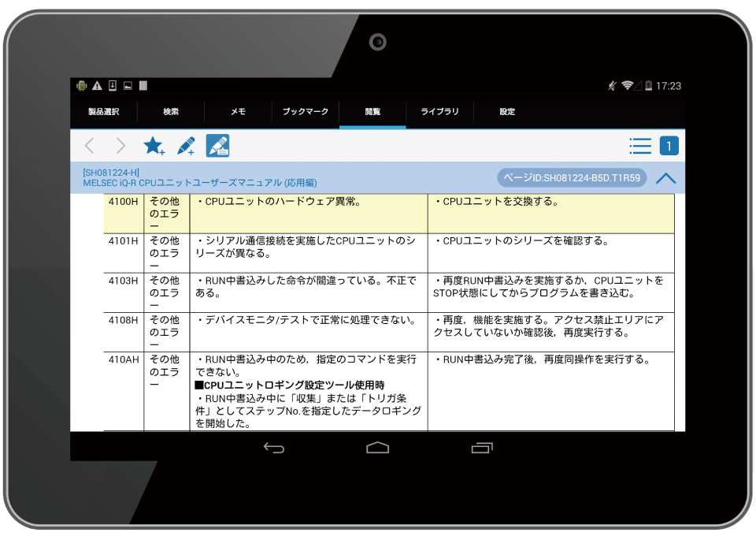Tap the Android back navigation button
This screenshot has height=536, width=756.
pos(274,448)
